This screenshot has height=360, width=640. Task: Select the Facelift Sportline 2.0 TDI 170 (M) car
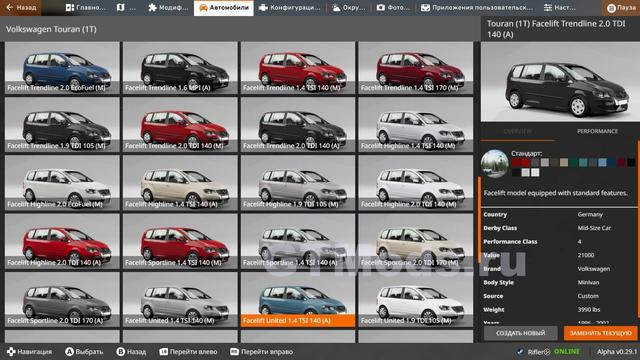click(x=416, y=242)
